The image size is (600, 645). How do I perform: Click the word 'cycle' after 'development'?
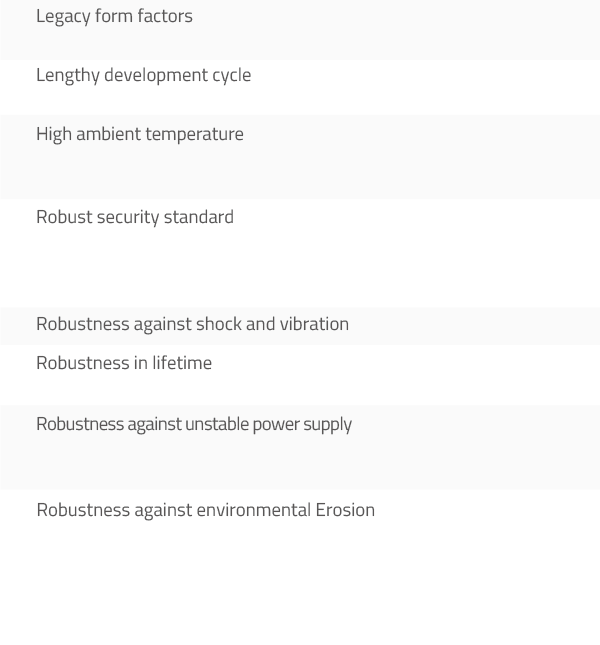[x=232, y=76]
